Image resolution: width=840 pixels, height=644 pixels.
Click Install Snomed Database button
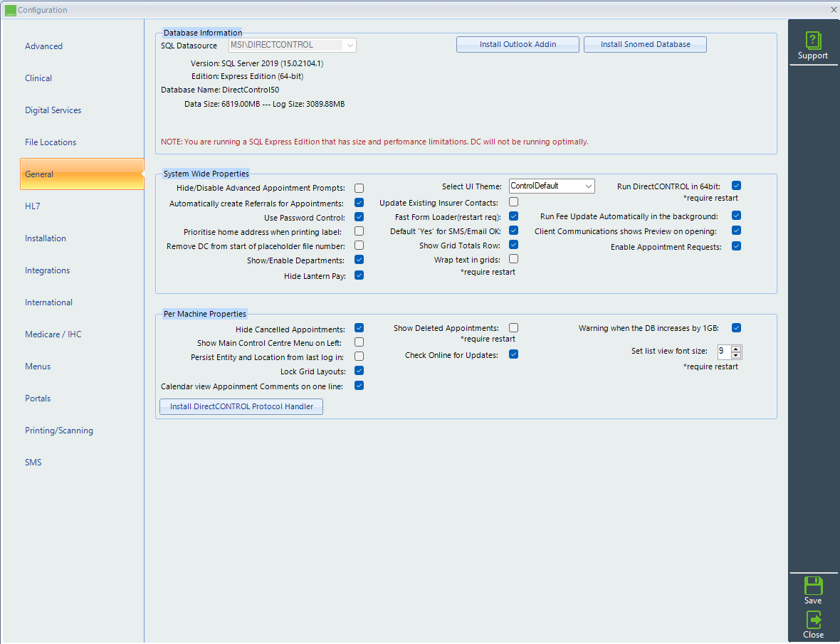(x=645, y=44)
